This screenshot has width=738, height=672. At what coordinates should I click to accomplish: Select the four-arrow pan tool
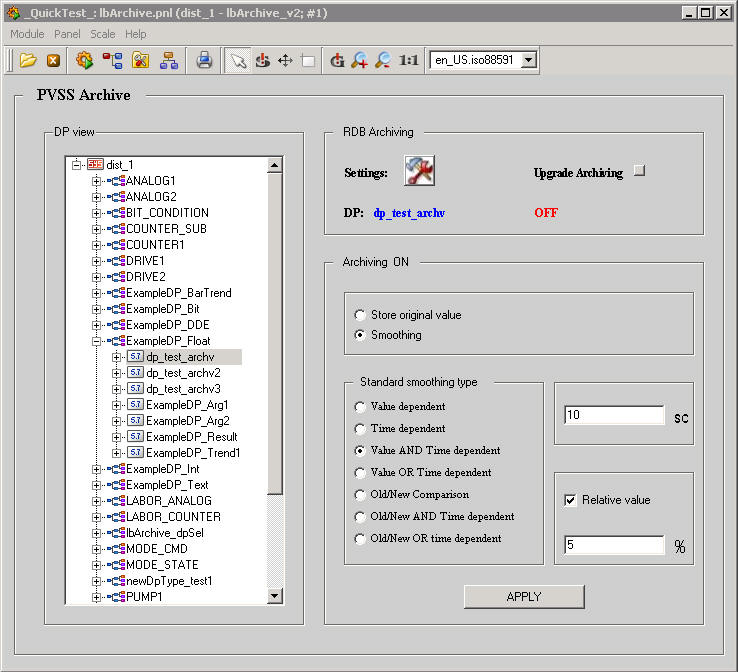(285, 61)
